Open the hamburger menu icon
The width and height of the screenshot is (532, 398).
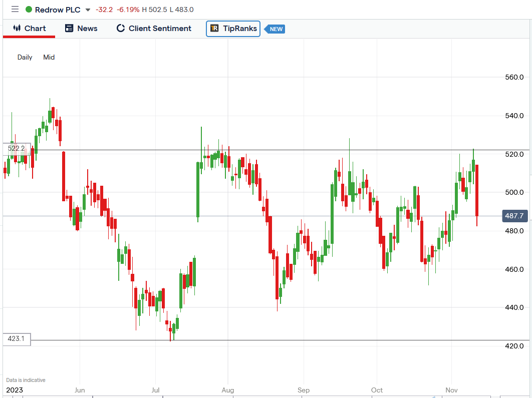[x=15, y=9]
